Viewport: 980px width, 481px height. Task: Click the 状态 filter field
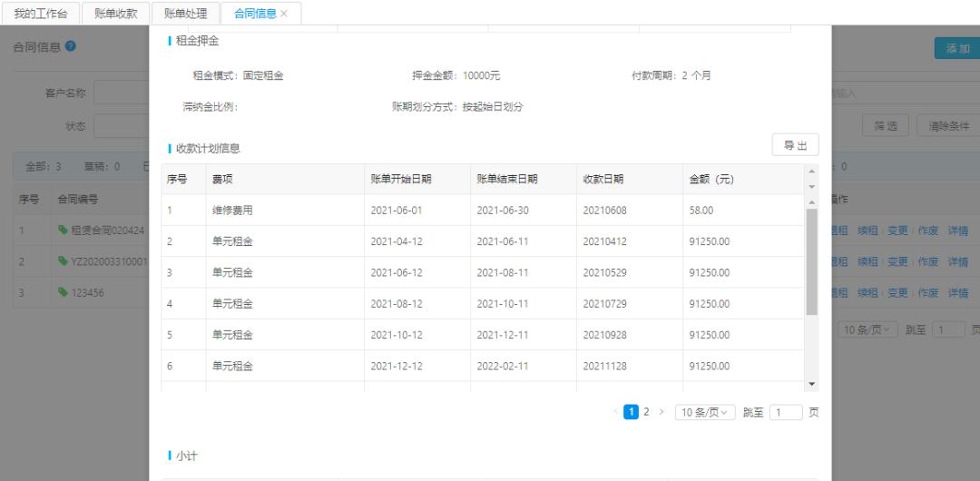pos(122,126)
